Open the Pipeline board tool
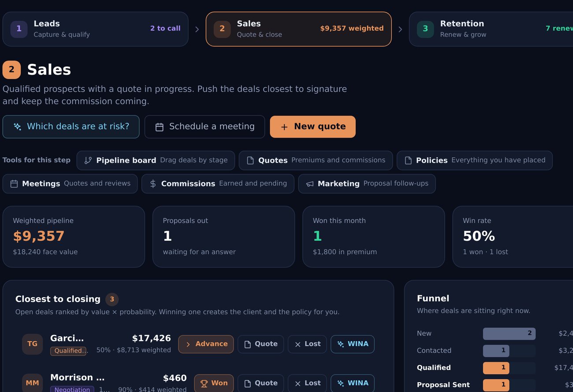Viewport: 573px width, 392px height. pos(156,161)
